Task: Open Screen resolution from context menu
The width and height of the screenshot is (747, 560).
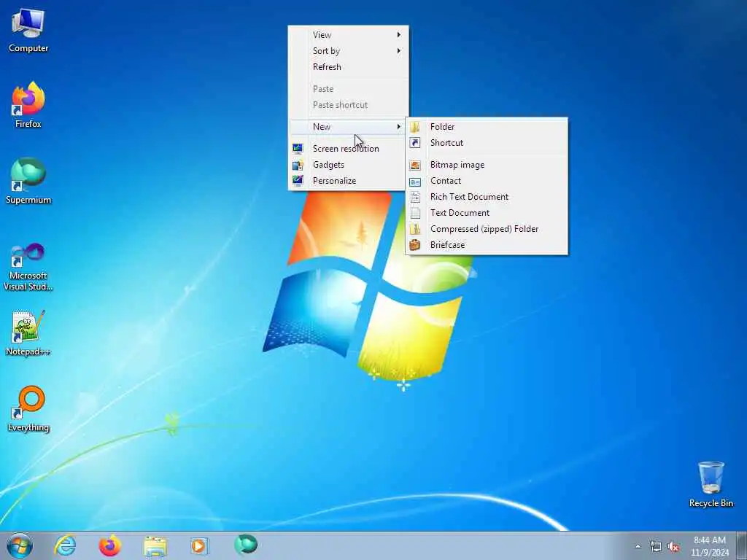Action: click(x=348, y=149)
